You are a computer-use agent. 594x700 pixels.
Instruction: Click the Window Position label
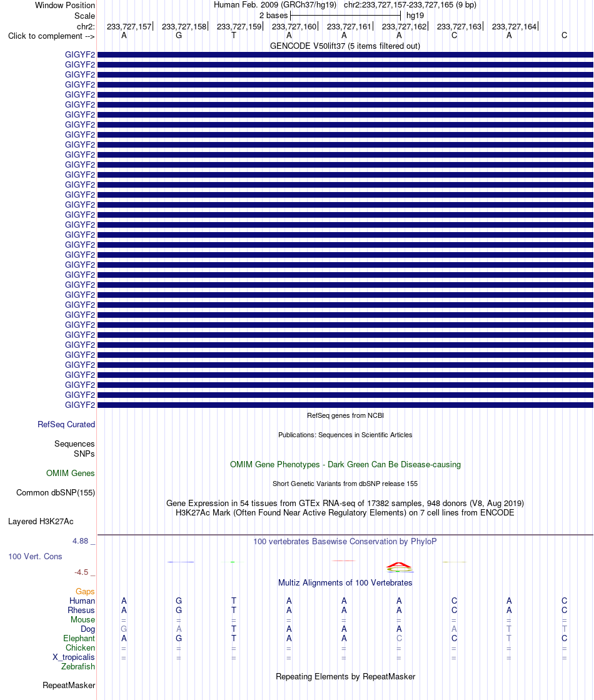click(x=64, y=6)
